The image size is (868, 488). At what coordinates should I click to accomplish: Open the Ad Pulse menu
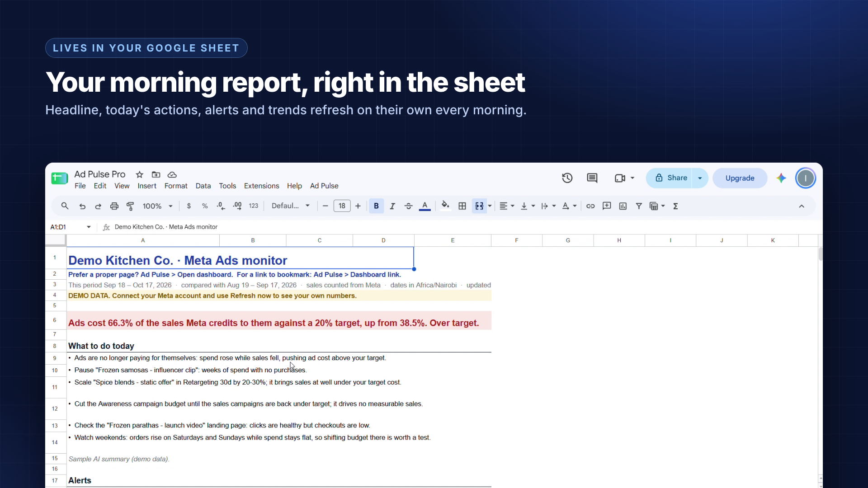pyautogui.click(x=324, y=186)
